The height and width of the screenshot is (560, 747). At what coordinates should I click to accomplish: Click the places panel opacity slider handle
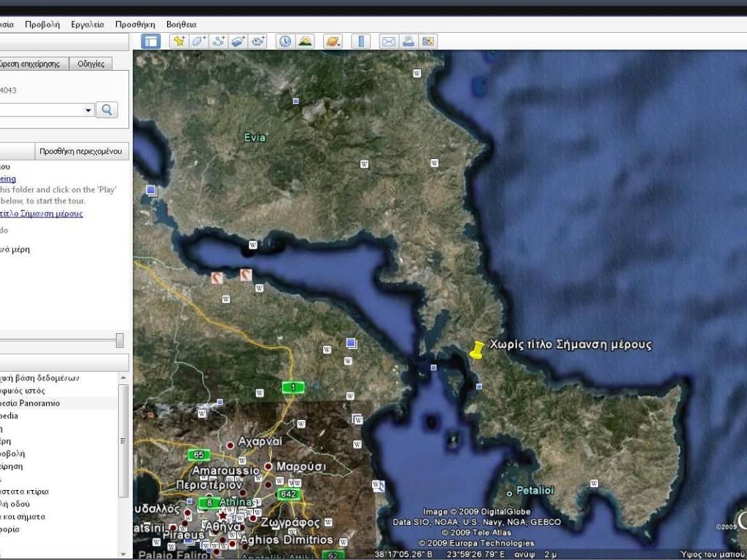click(x=120, y=341)
